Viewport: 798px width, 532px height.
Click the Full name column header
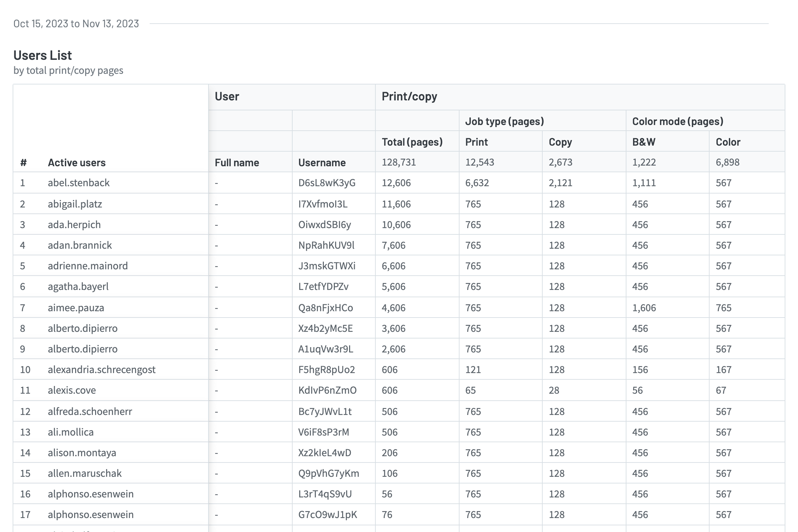(237, 163)
